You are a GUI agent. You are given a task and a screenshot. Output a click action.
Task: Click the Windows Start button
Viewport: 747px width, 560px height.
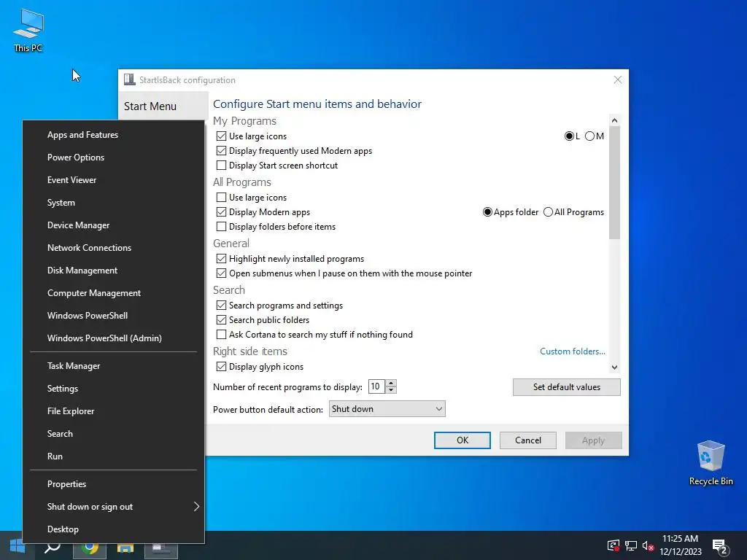click(x=18, y=547)
